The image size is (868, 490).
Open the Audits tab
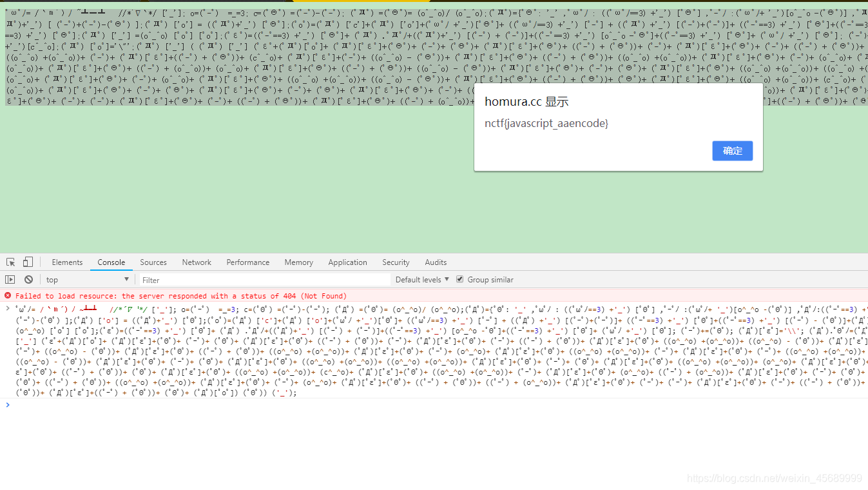(x=436, y=262)
